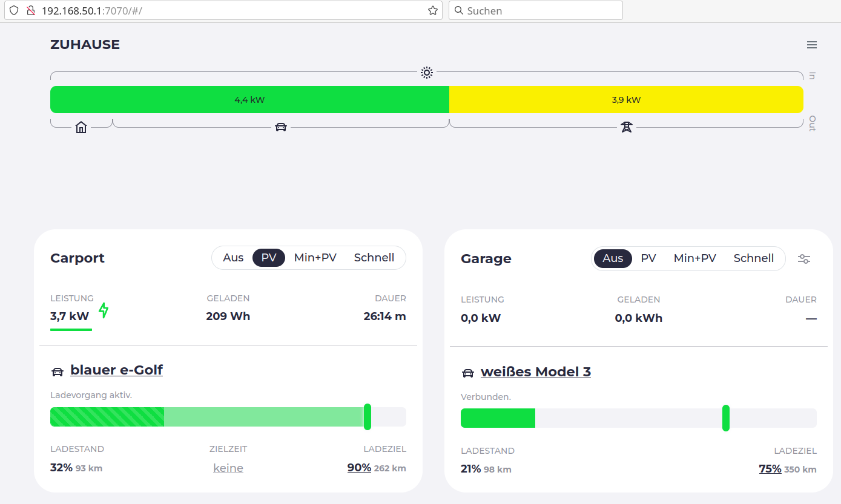The width and height of the screenshot is (841, 504).
Task: Click the Carport loadpoint title
Action: pos(78,258)
